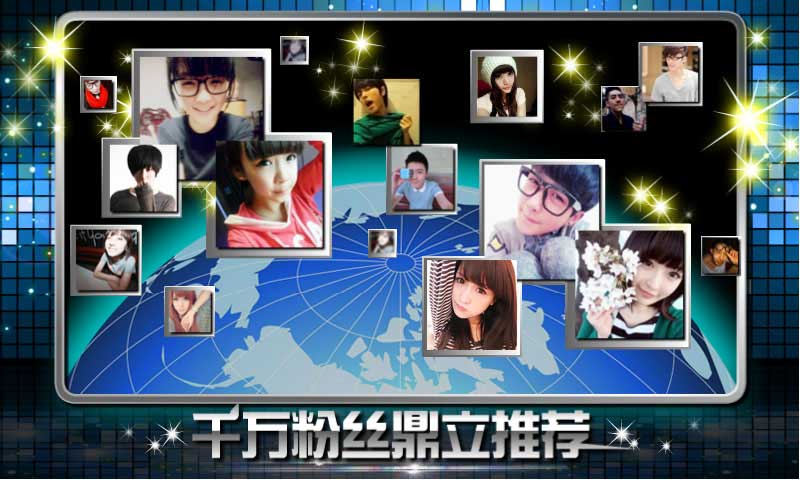Open photo with long brown hair and stripes
Image resolution: width=800 pixels, height=480 pixels.
click(472, 306)
